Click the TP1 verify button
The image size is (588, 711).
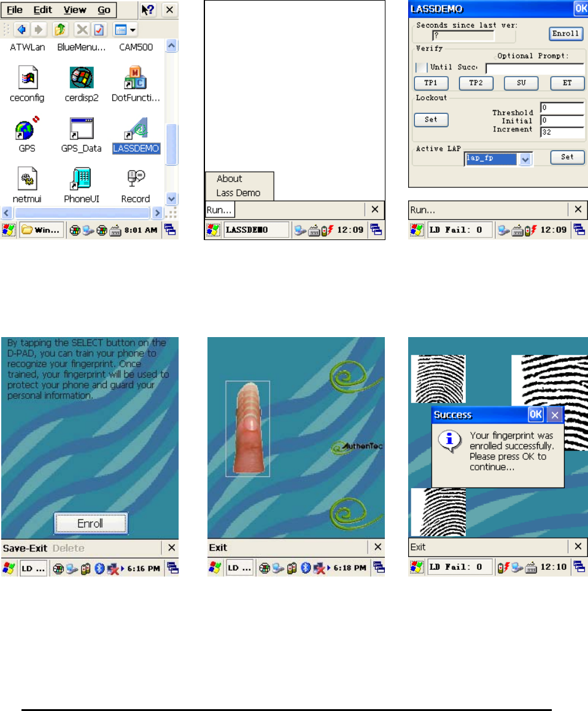(431, 83)
